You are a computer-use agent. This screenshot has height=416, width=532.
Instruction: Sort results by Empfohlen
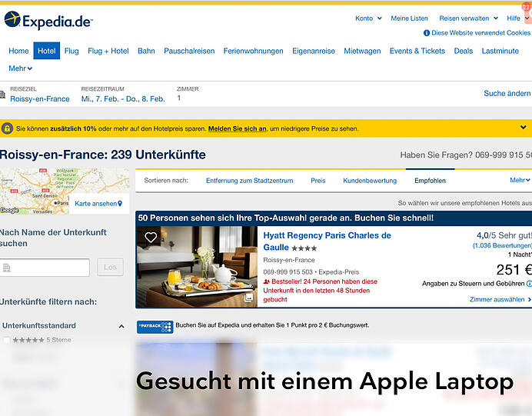tap(430, 181)
